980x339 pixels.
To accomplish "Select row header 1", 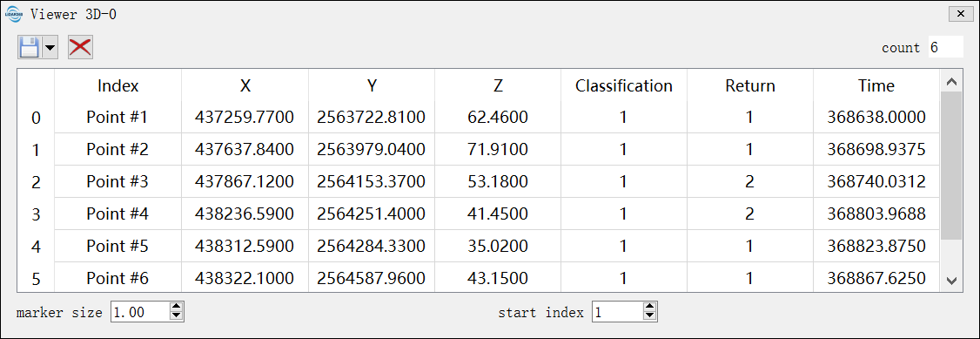I will pyautogui.click(x=37, y=150).
